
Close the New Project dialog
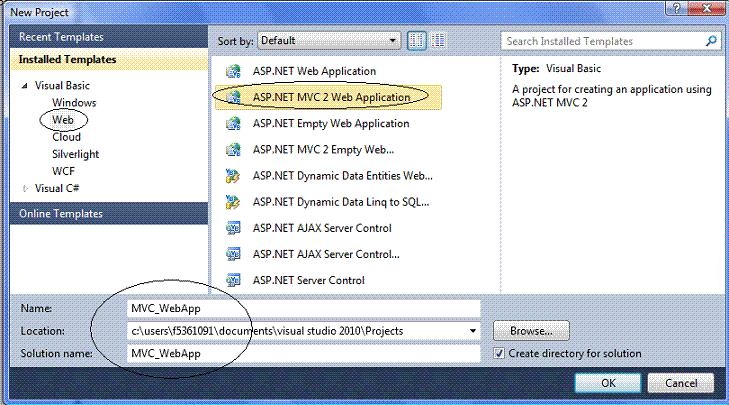pyautogui.click(x=707, y=8)
